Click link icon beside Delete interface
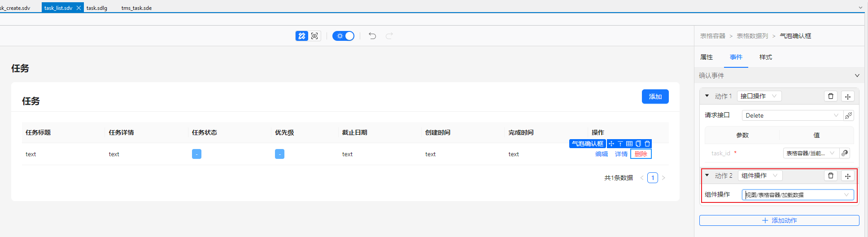This screenshot has width=868, height=237. pyautogui.click(x=848, y=115)
